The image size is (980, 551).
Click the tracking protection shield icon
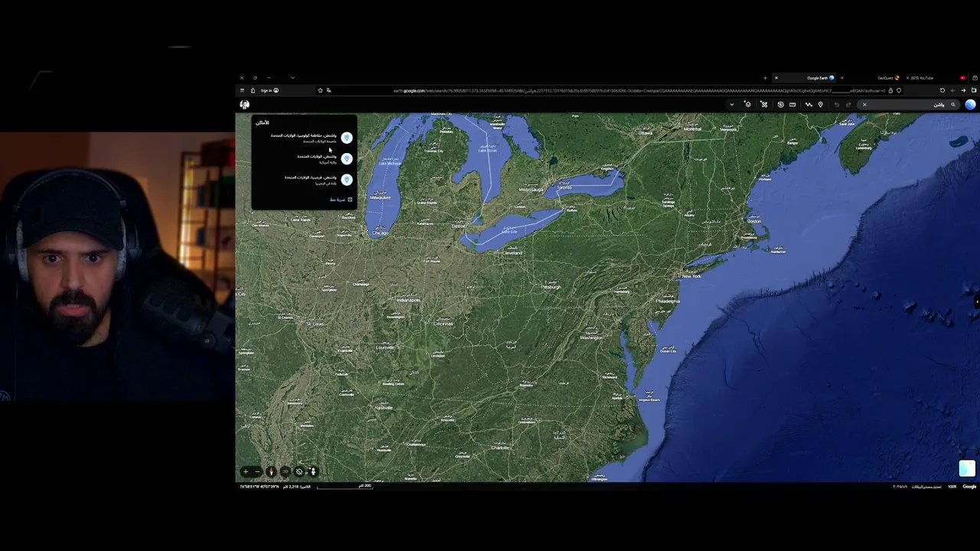click(899, 90)
